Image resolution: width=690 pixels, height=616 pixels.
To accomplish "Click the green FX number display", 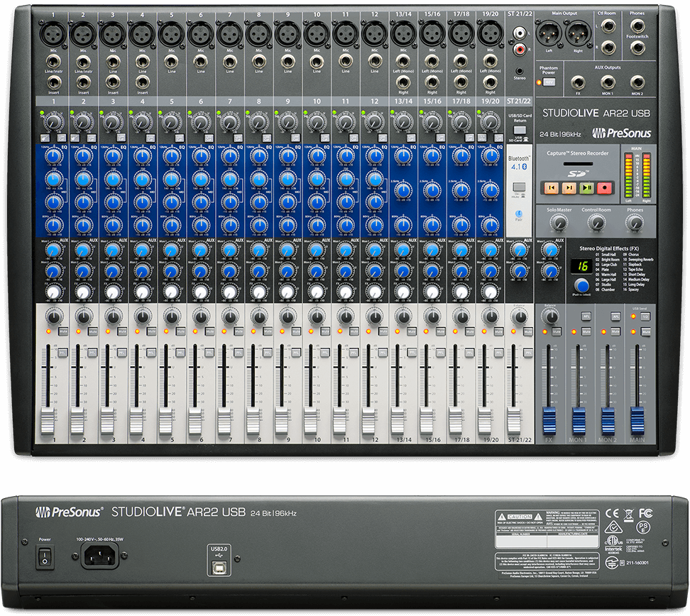I will pos(584,265).
